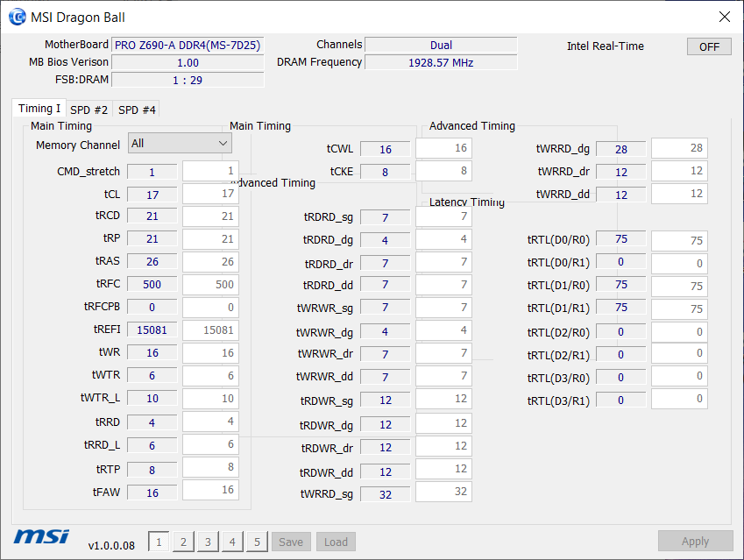Edit the tREFI input field
The height and width of the screenshot is (560, 744).
210,330
